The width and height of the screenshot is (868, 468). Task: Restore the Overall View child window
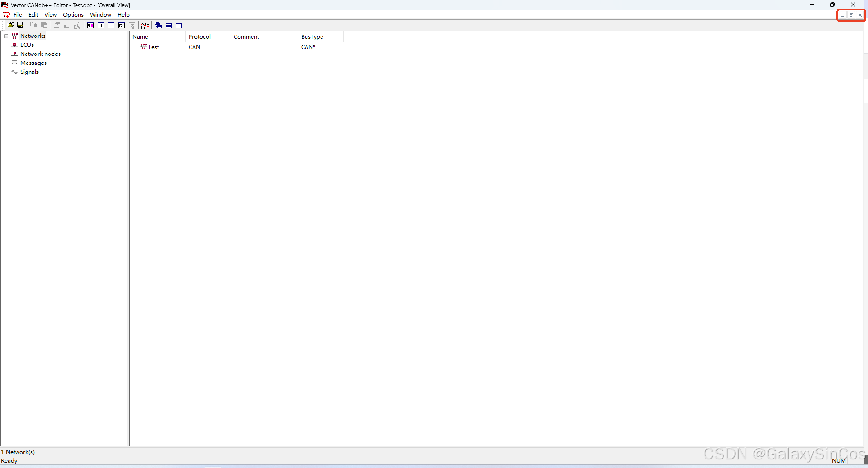pyautogui.click(x=851, y=15)
